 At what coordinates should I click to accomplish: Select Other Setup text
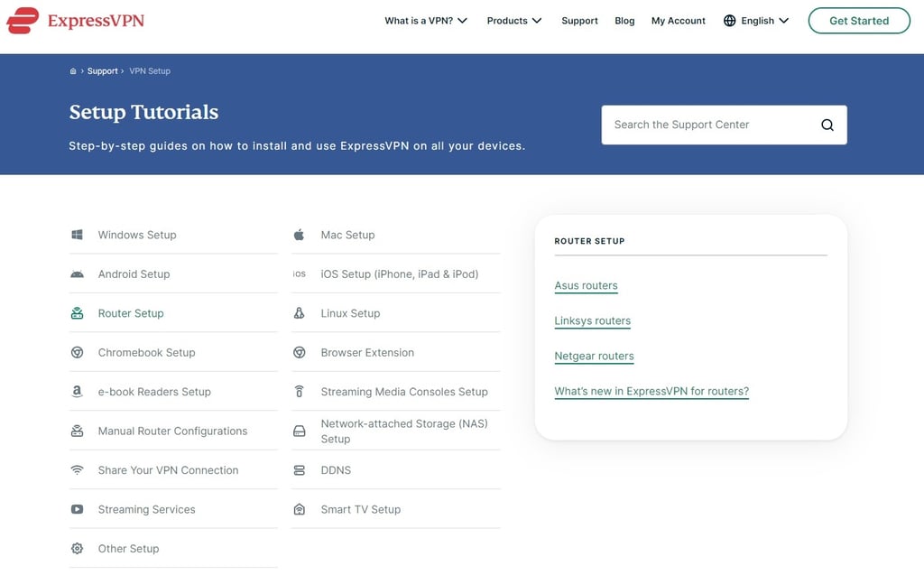128,549
